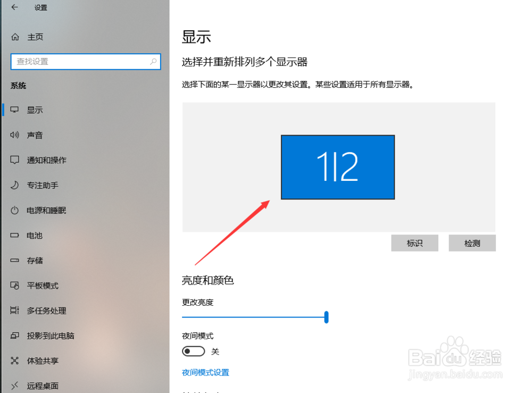Click the 标识 (Identify) button
Image resolution: width=532 pixels, height=393 pixels.
pyautogui.click(x=414, y=243)
